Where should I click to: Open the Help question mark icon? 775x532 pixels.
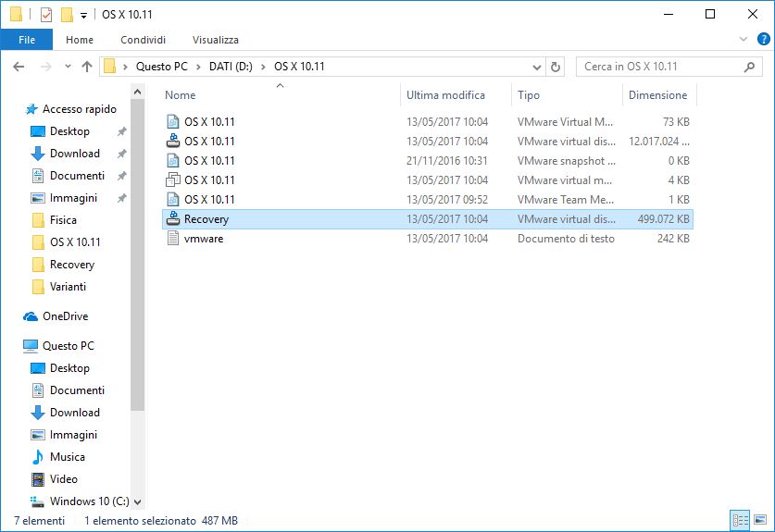coord(763,39)
